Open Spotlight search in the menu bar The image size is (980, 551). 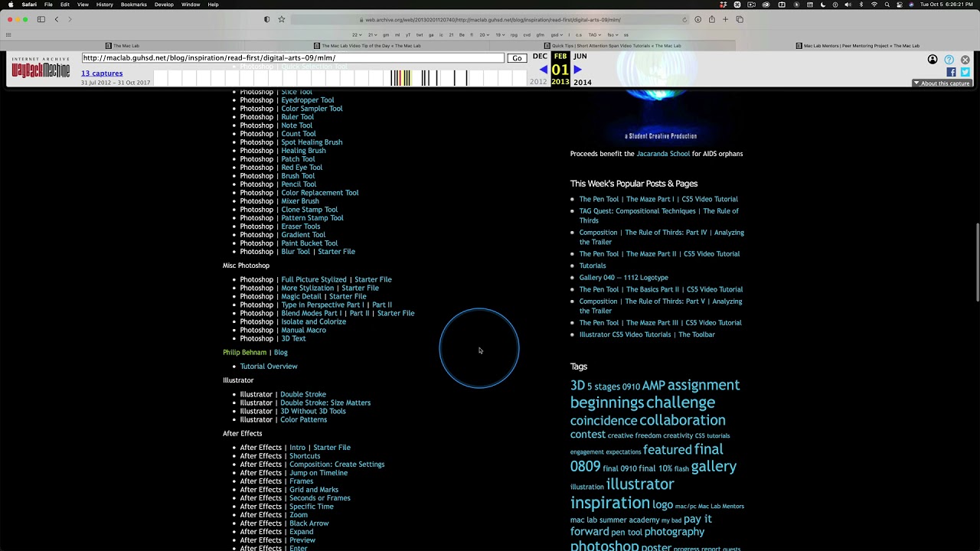[x=887, y=5]
